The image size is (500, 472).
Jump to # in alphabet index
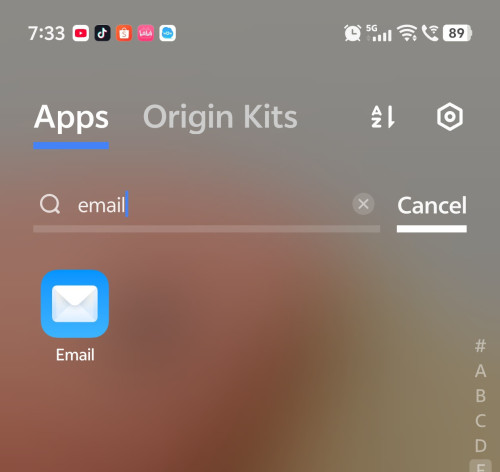[480, 346]
